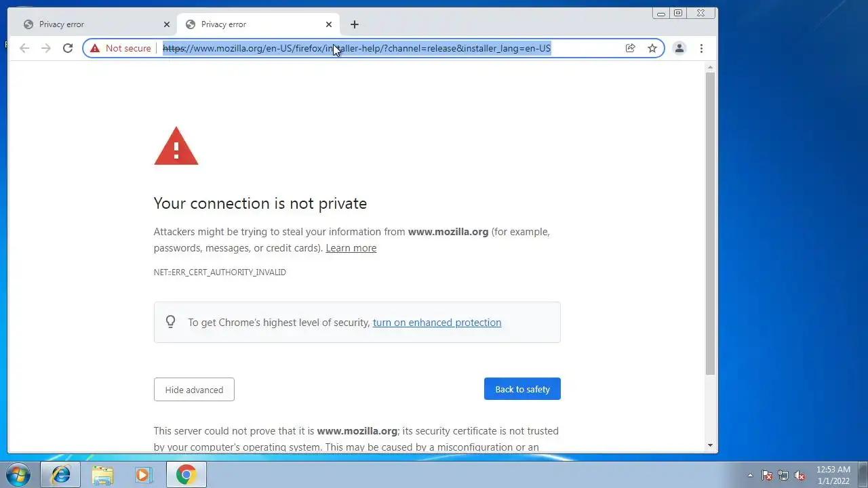Screen dimensions: 868x488
Task: Open the Chrome three-dot menu
Action: click(701, 48)
